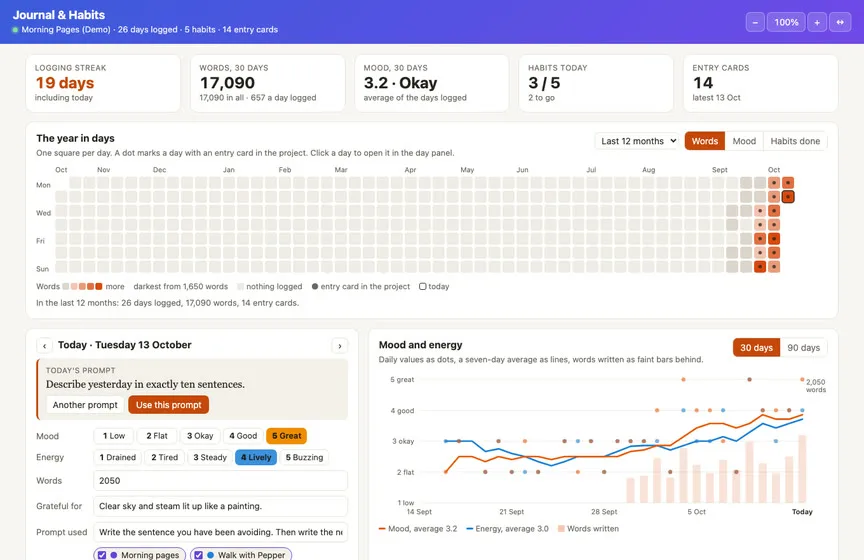Click the Habits Today card
This screenshot has height=560, width=864.
(x=596, y=83)
